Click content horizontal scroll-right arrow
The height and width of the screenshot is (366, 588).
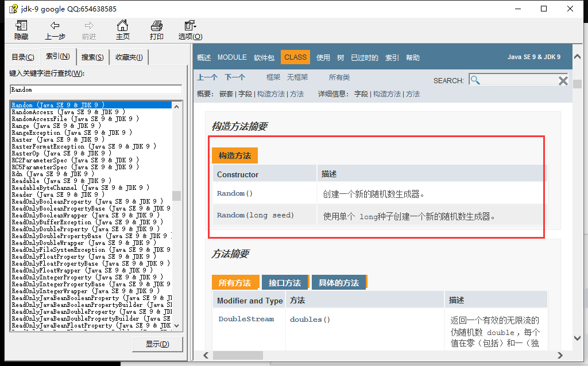point(560,355)
